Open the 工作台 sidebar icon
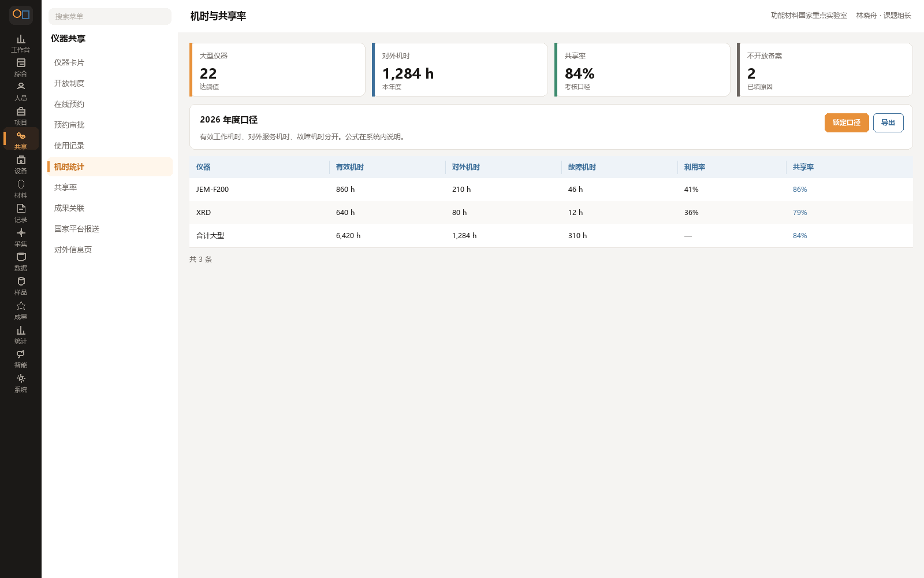 point(21,43)
